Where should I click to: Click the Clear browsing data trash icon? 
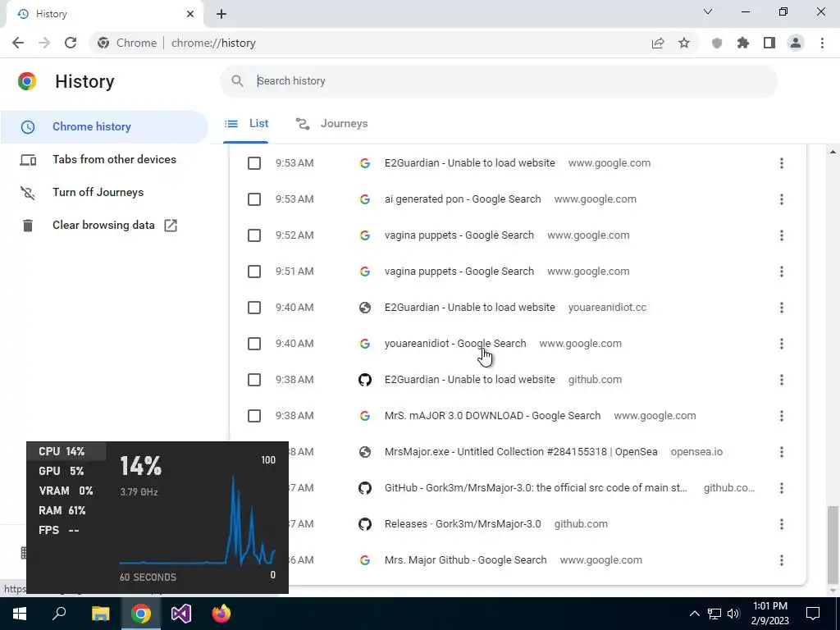click(28, 226)
